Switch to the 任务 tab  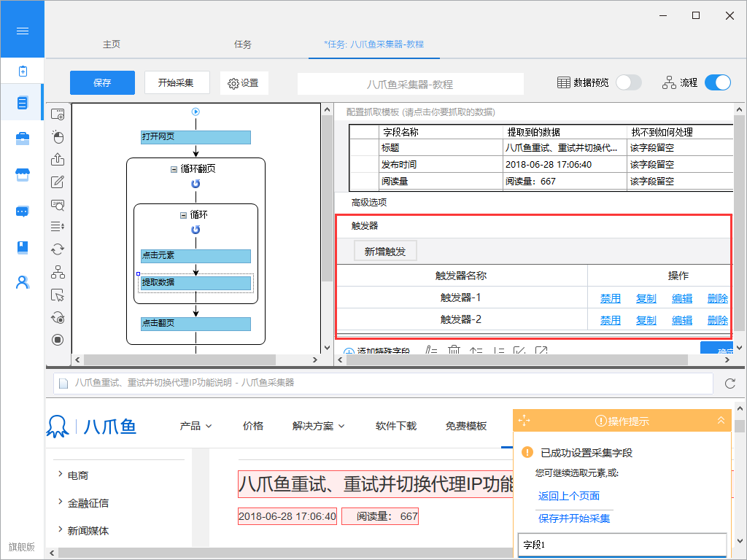pos(242,44)
